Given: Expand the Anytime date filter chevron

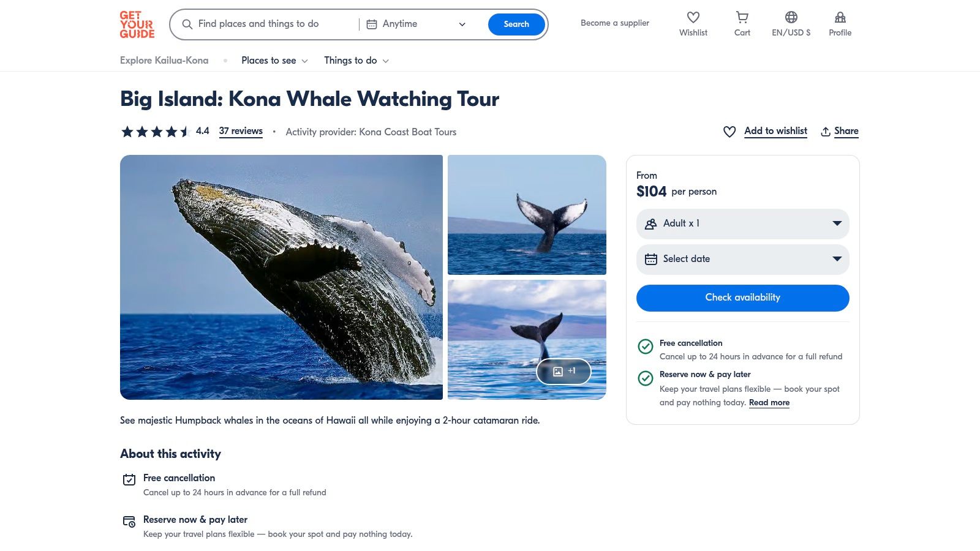Looking at the screenshot, I should [462, 24].
